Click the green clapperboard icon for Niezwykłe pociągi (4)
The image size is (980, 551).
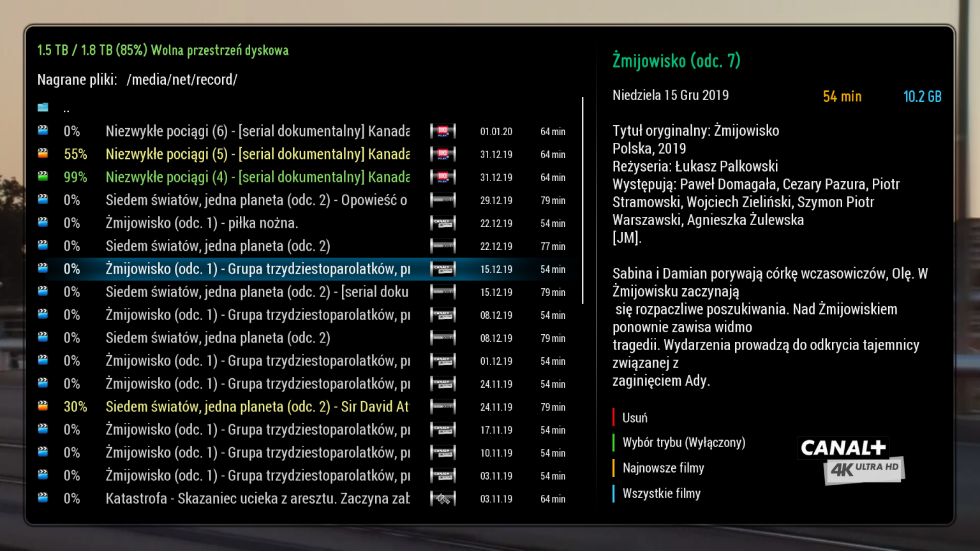click(x=43, y=177)
